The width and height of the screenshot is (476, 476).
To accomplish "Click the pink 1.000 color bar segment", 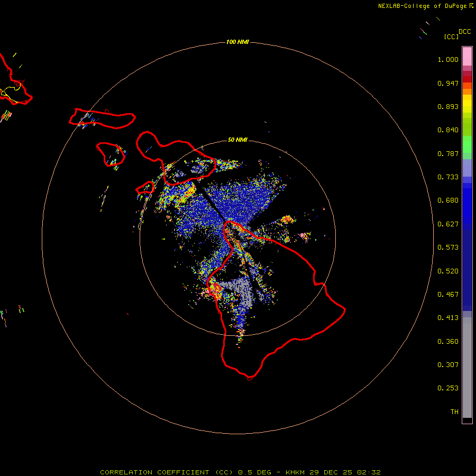I will pos(467,56).
